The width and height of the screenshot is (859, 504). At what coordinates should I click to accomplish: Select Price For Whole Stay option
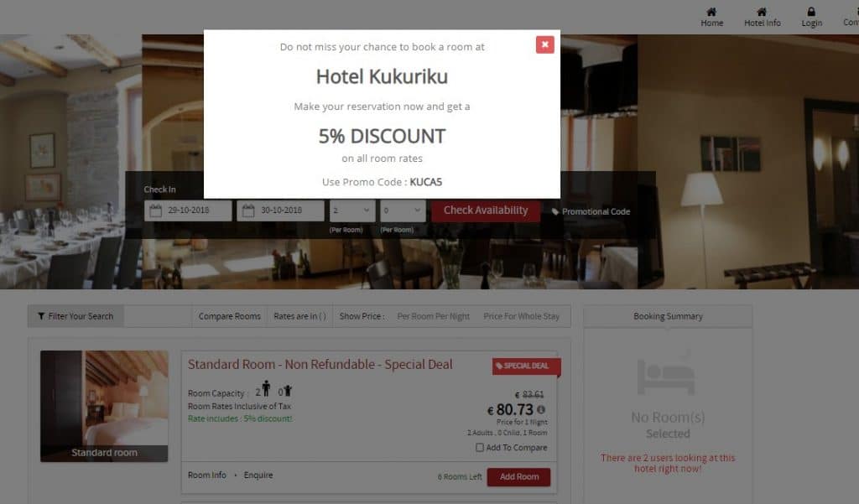click(x=521, y=316)
